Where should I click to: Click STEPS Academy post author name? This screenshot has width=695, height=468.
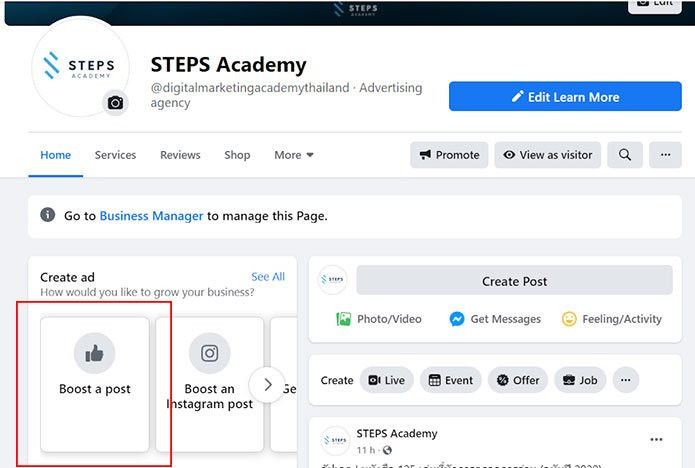[397, 433]
